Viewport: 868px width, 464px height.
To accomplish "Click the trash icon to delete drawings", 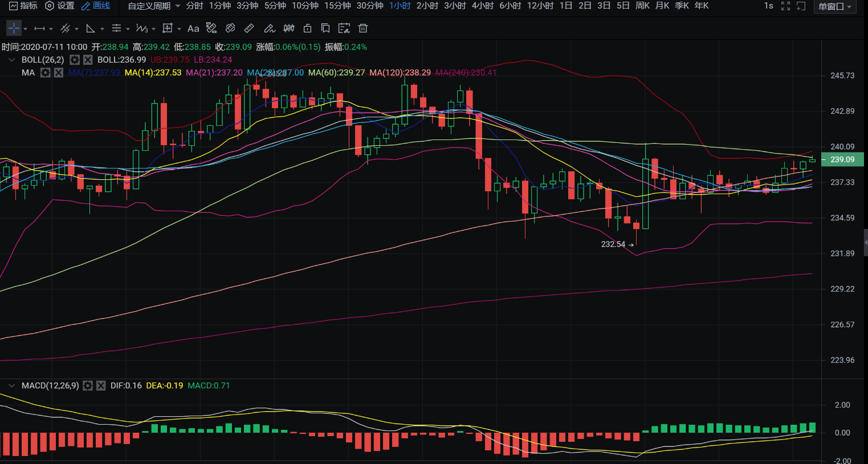I will coord(363,28).
